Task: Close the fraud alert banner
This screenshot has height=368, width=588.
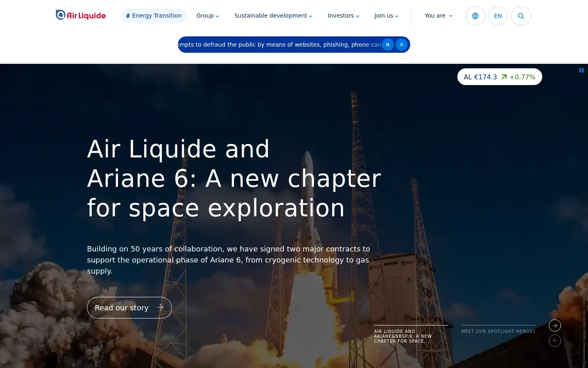Action: 402,45
